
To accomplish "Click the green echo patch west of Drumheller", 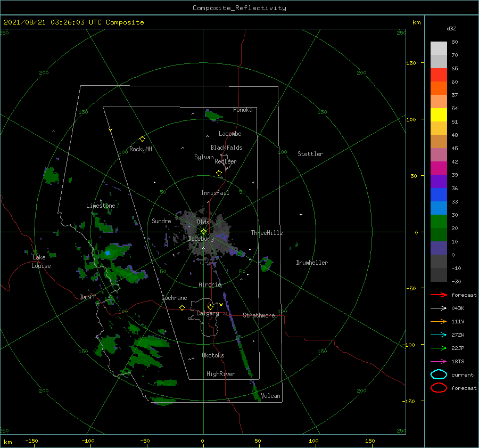I will [266, 264].
